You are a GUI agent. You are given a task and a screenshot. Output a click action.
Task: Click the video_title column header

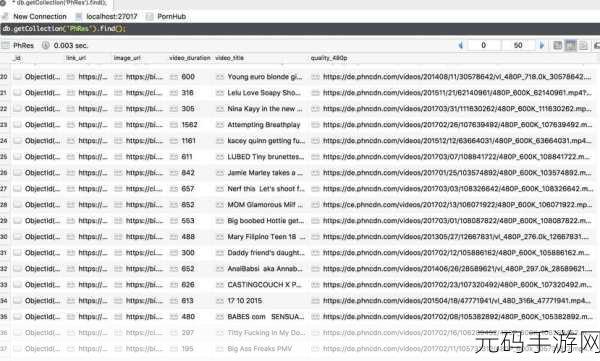point(230,58)
